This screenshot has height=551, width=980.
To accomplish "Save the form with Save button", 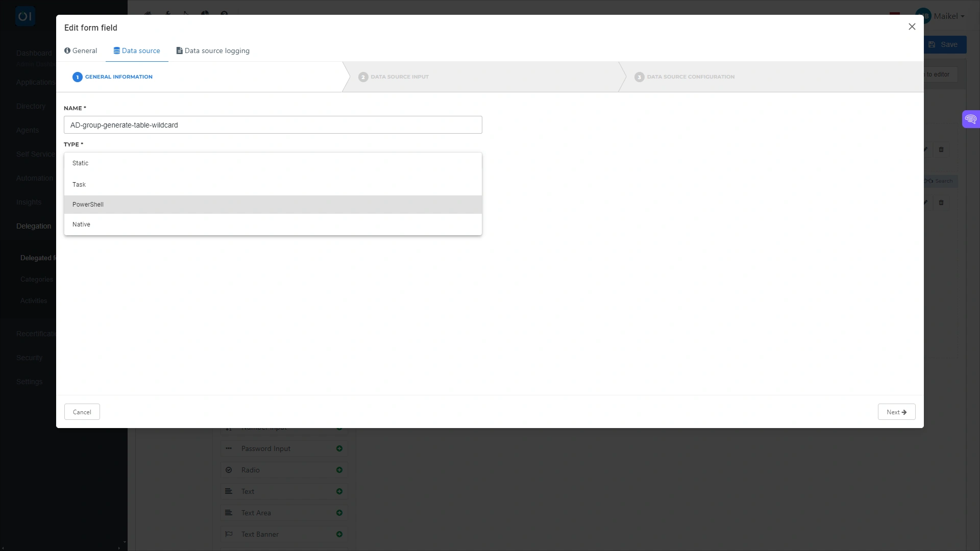I will pyautogui.click(x=945, y=44).
